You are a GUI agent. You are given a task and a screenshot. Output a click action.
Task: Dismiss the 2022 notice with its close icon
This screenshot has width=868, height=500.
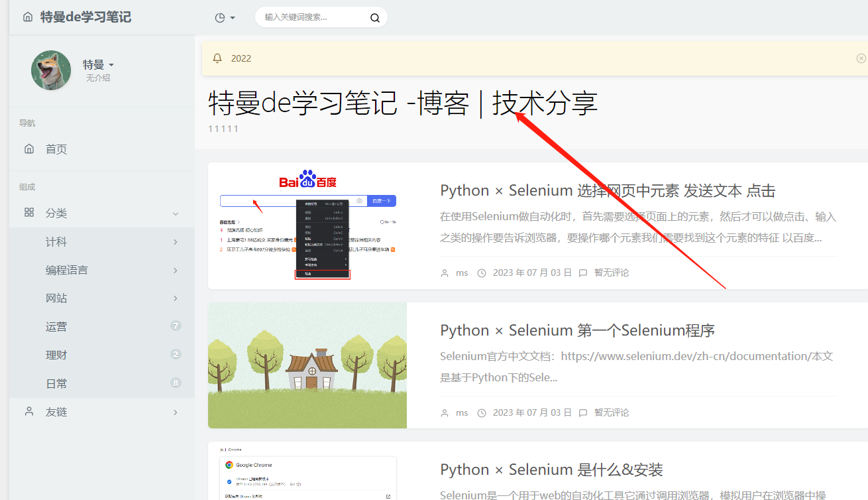coord(861,58)
